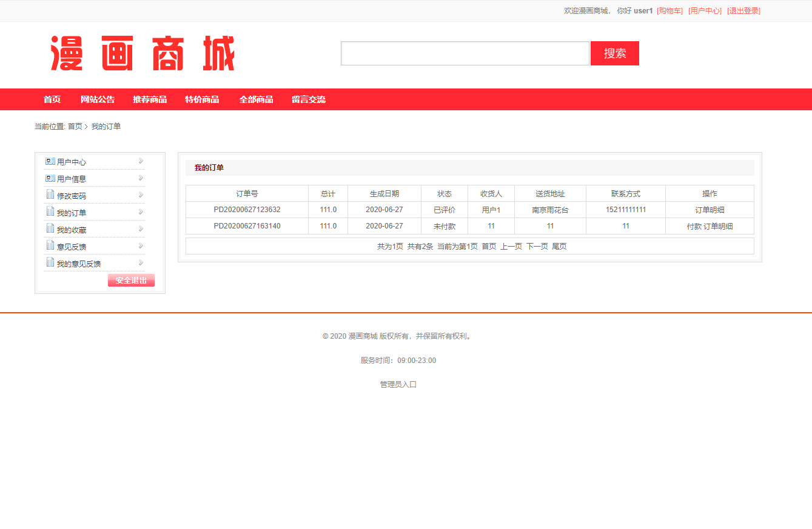Open 用户信息 in the sidebar menu

coord(72,179)
